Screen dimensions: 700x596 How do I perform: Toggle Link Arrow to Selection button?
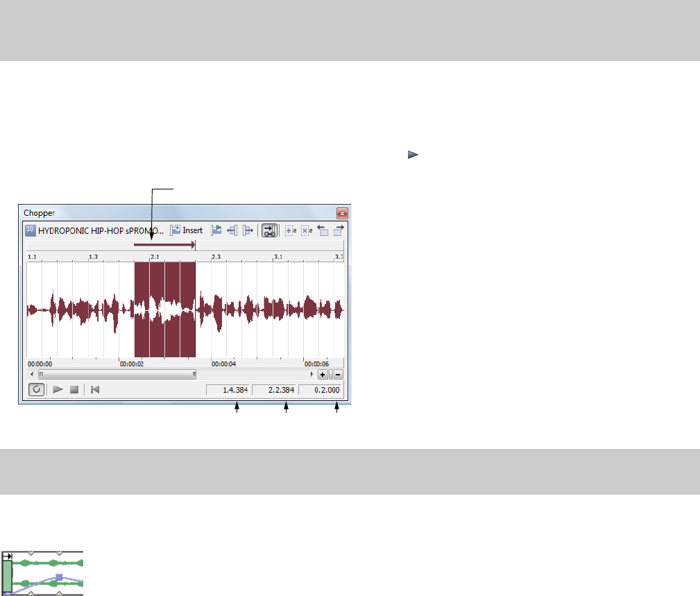pos(269,230)
